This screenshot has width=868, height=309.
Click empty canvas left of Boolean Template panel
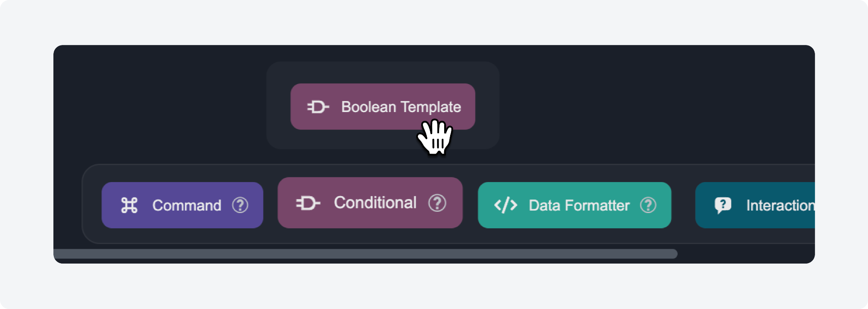click(161, 106)
